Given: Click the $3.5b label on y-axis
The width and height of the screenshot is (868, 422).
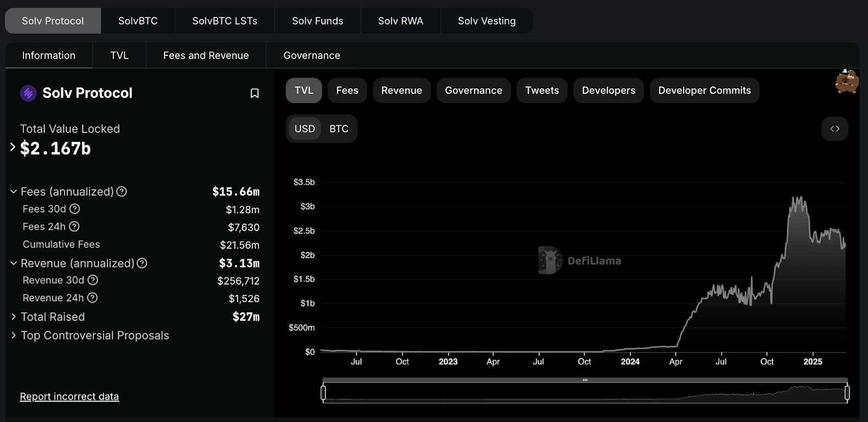Looking at the screenshot, I should tap(304, 182).
